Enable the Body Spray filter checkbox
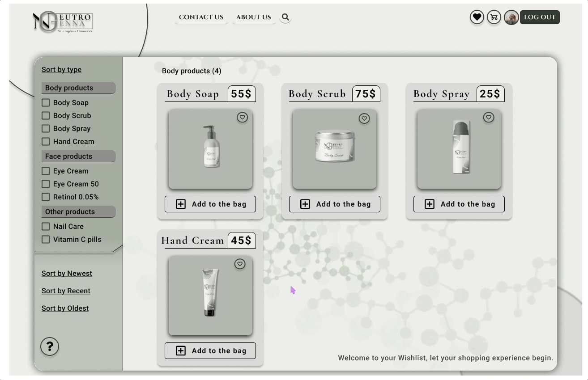Screen dimensions: 588x380 (x=46, y=129)
